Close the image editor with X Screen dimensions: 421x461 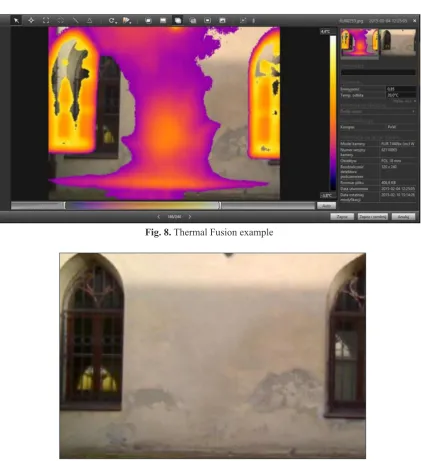tap(414, 21)
